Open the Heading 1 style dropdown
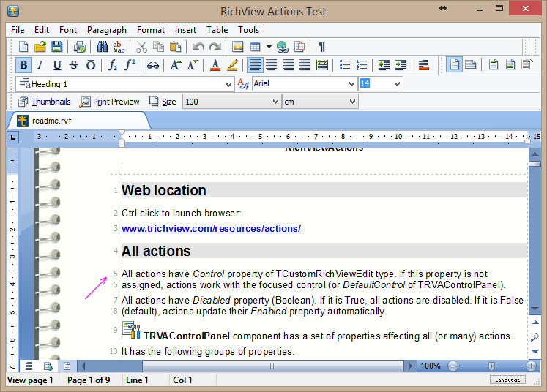 coord(228,84)
